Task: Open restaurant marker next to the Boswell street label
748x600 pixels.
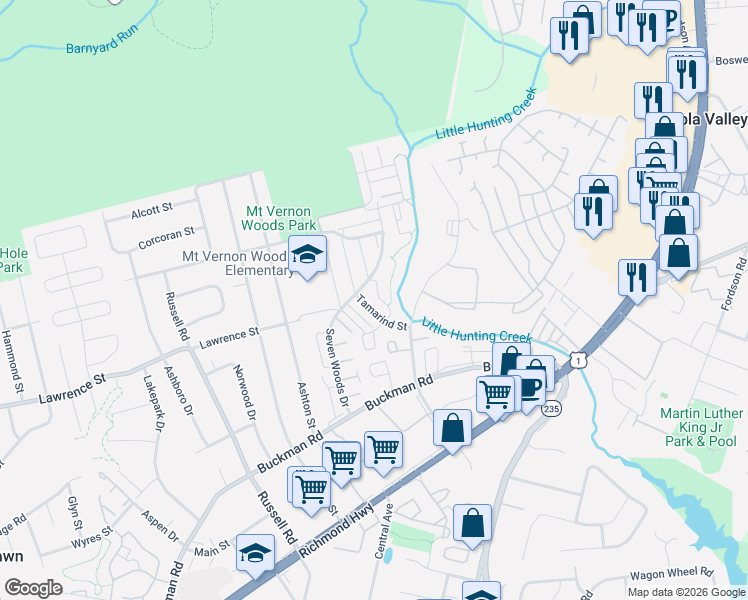Action: pos(687,76)
